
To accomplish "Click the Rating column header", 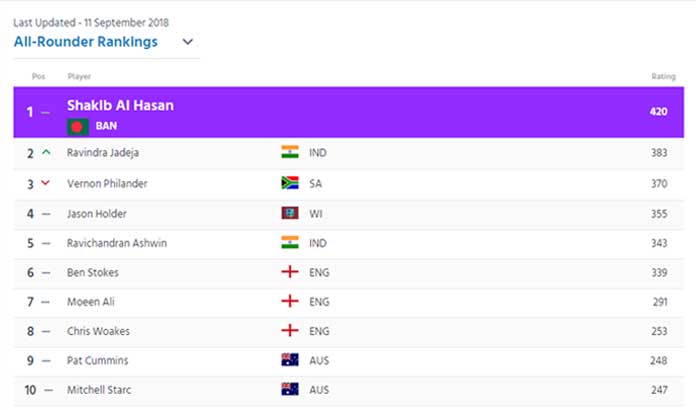I will point(663,76).
